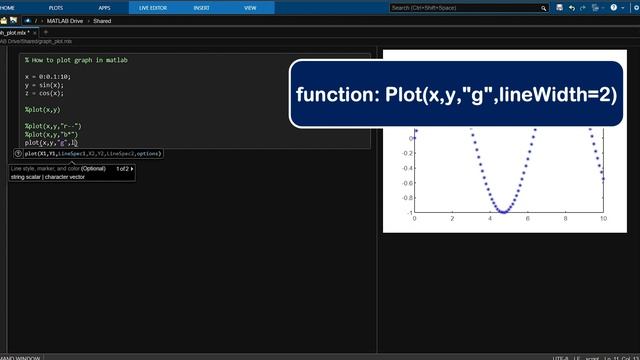This screenshot has width=640, height=360.
Task: Click the redo arrow icon
Action: (x=583, y=8)
